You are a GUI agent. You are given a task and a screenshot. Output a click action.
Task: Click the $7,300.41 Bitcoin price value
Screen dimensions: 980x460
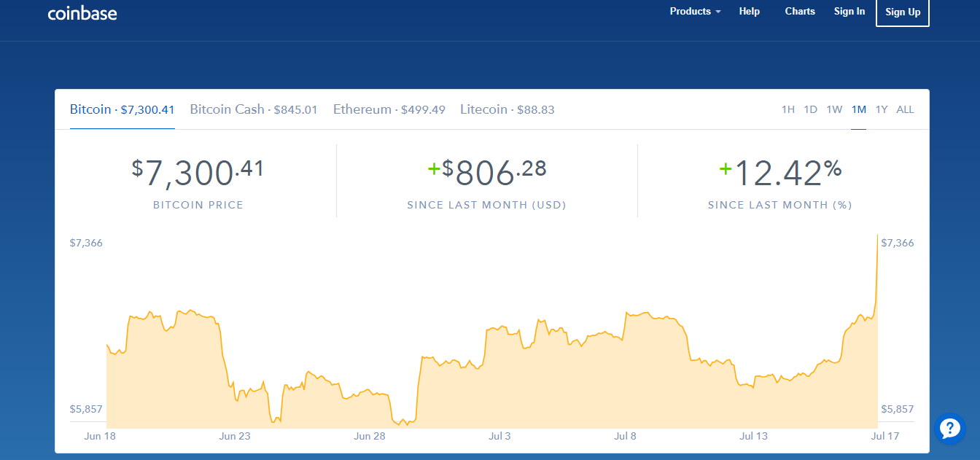click(x=198, y=174)
